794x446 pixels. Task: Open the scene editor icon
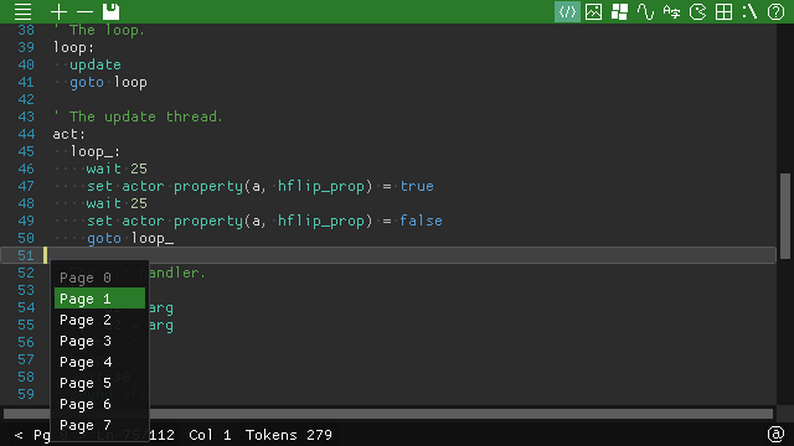pos(749,12)
